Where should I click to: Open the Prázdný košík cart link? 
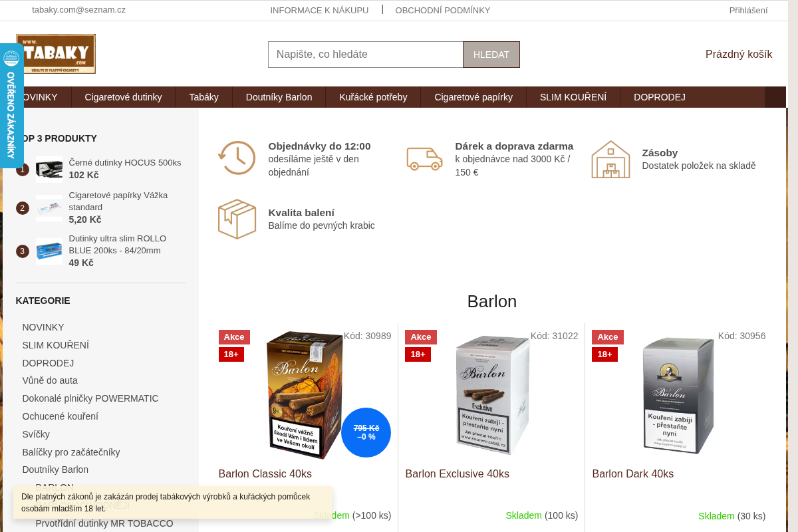point(739,55)
